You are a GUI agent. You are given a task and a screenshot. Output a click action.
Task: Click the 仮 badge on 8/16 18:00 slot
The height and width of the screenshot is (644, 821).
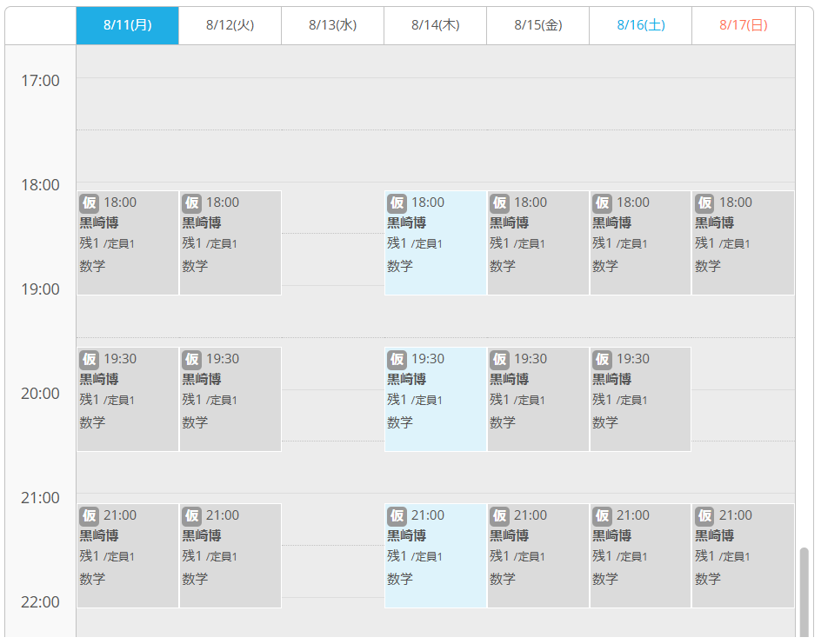point(602,203)
